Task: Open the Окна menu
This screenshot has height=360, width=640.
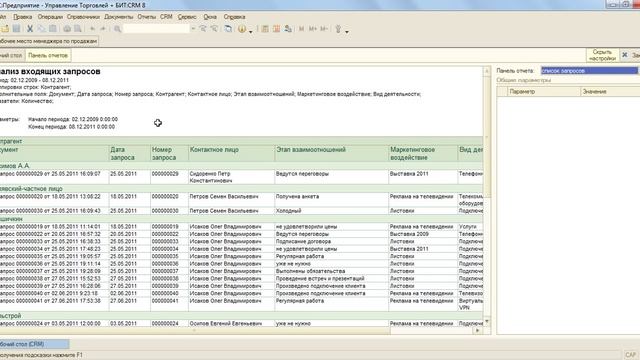Action: (210, 17)
